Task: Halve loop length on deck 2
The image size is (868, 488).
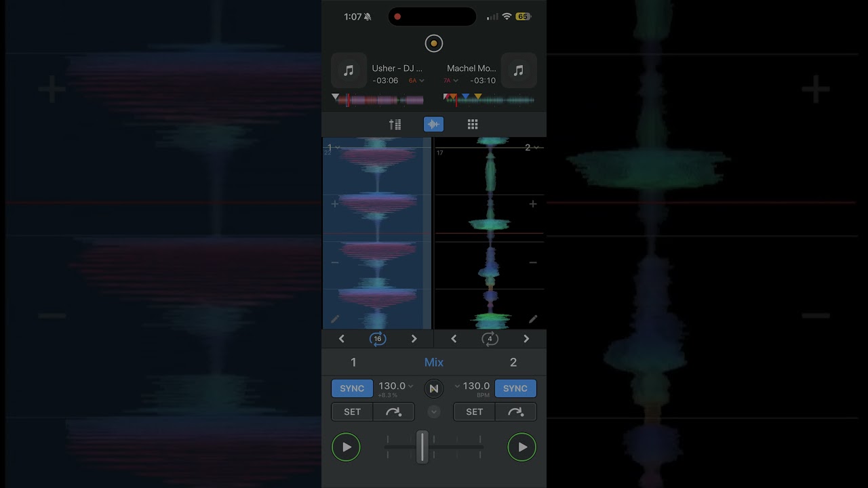Action: pos(454,339)
